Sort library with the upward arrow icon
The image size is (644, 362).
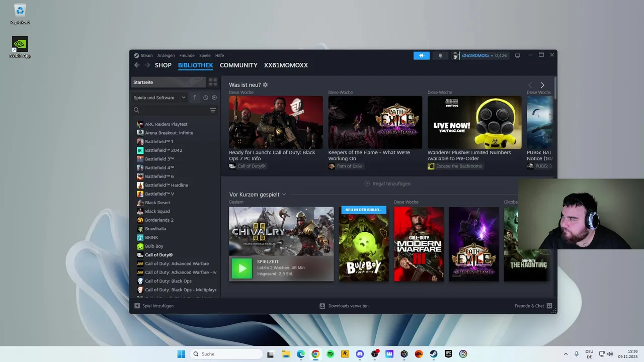pyautogui.click(x=195, y=98)
